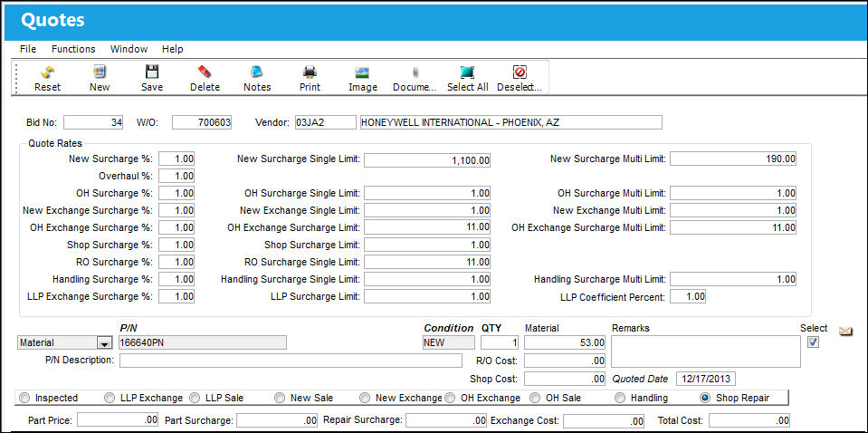Edit the LLP Coefficient Percent field
The image size is (868, 433).
(x=688, y=296)
